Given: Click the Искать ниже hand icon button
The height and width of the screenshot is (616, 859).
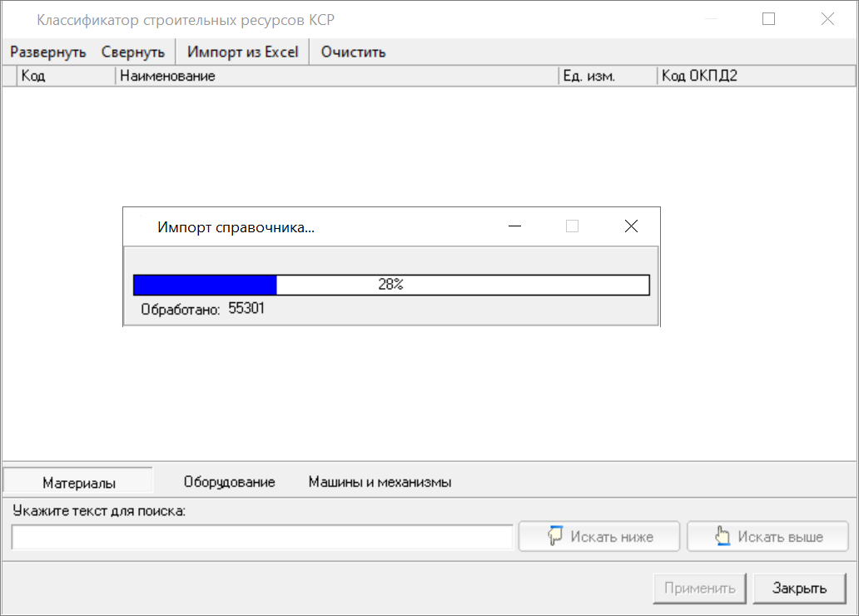Looking at the screenshot, I should pyautogui.click(x=599, y=537).
